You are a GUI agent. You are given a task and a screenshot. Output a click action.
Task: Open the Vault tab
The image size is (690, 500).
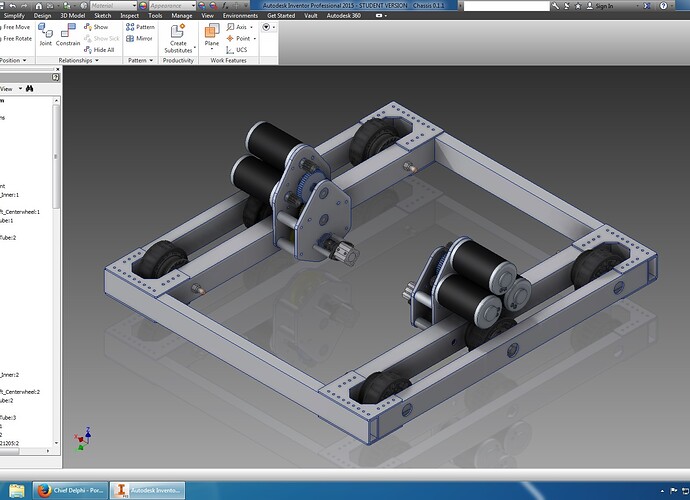pyautogui.click(x=311, y=15)
